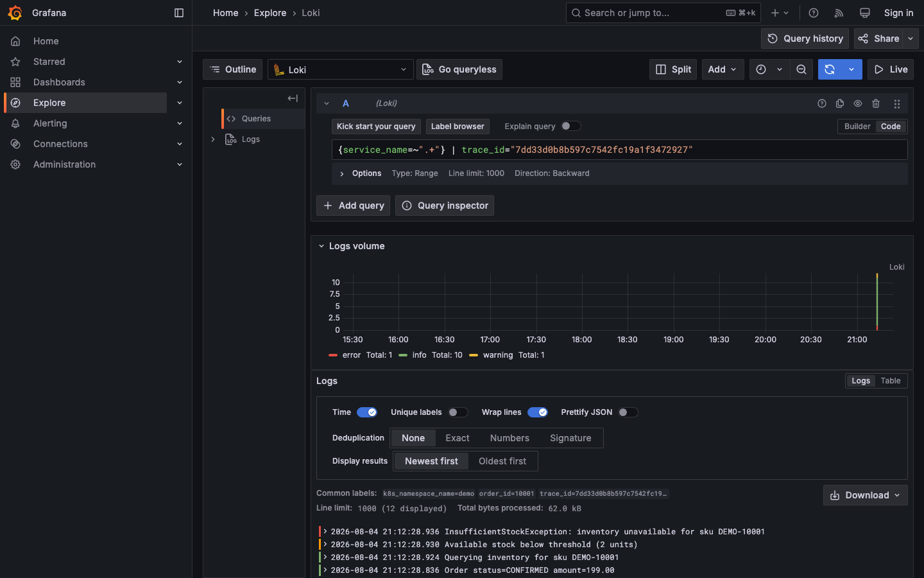Click Go queryless button
The image size is (924, 578).
(459, 69)
